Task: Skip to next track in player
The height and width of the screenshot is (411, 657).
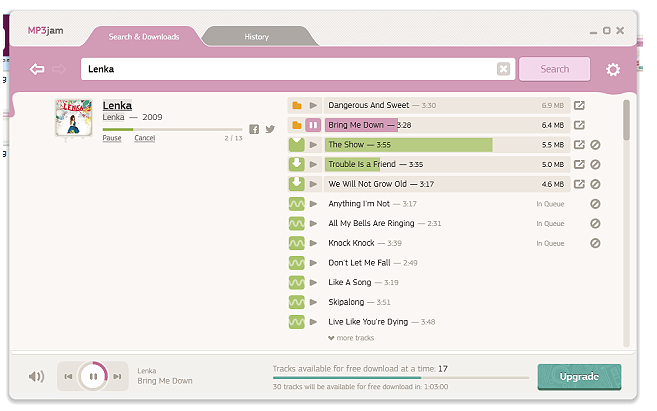Action: (117, 377)
